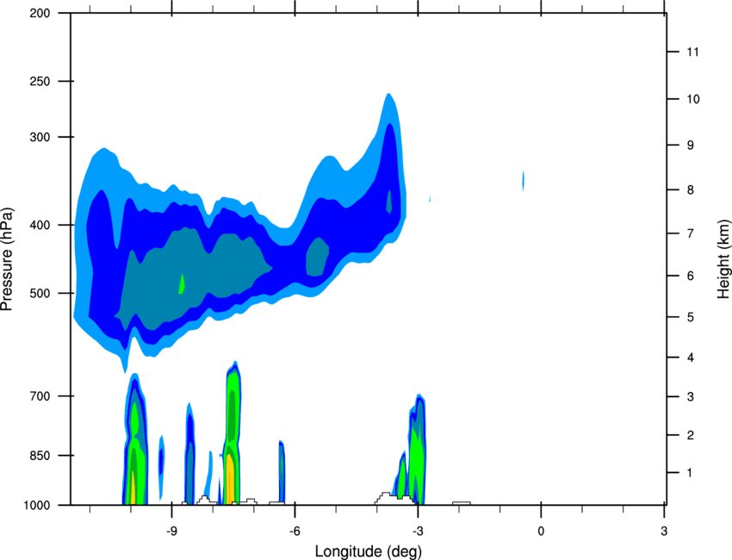Click the -6 longitude tick label
This screenshot has height=560, width=732.
point(295,532)
